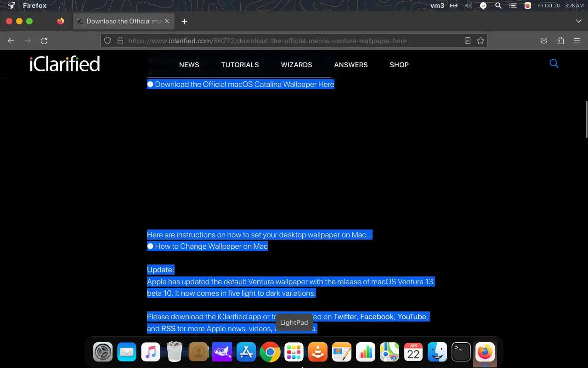Launch Maps from the dock

[x=390, y=352]
